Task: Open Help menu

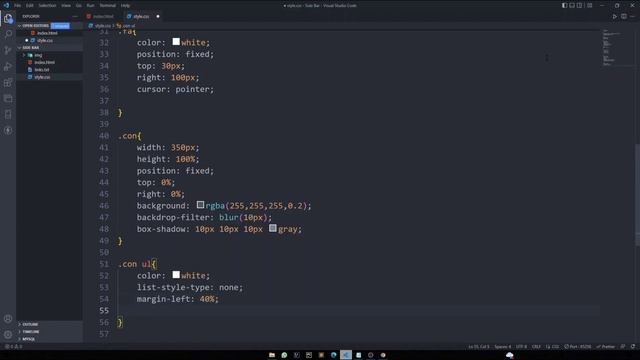Action: tap(125, 6)
